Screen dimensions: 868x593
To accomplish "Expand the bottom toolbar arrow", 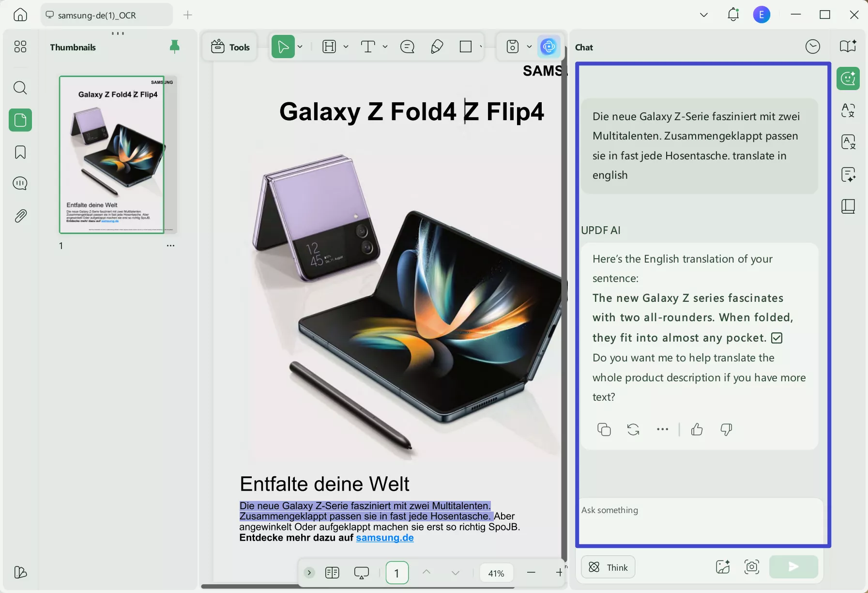I will pyautogui.click(x=309, y=573).
